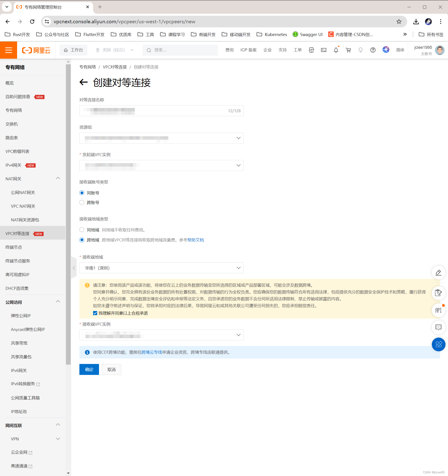448x476 pixels.
Task: Select VPC对等连接 in sidebar
Action: (x=33, y=233)
